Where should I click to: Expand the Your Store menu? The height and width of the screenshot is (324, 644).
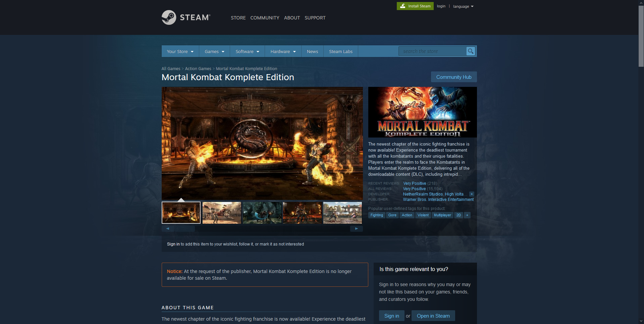180,51
